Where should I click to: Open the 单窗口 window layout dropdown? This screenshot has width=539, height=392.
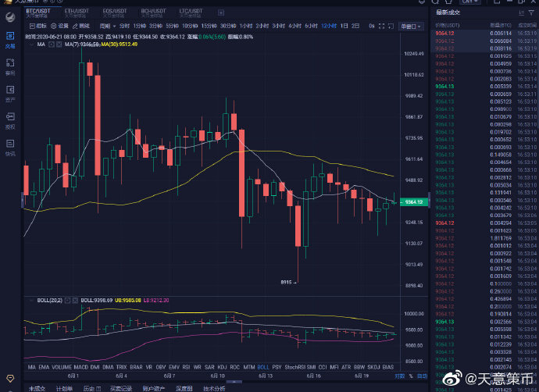(409, 26)
